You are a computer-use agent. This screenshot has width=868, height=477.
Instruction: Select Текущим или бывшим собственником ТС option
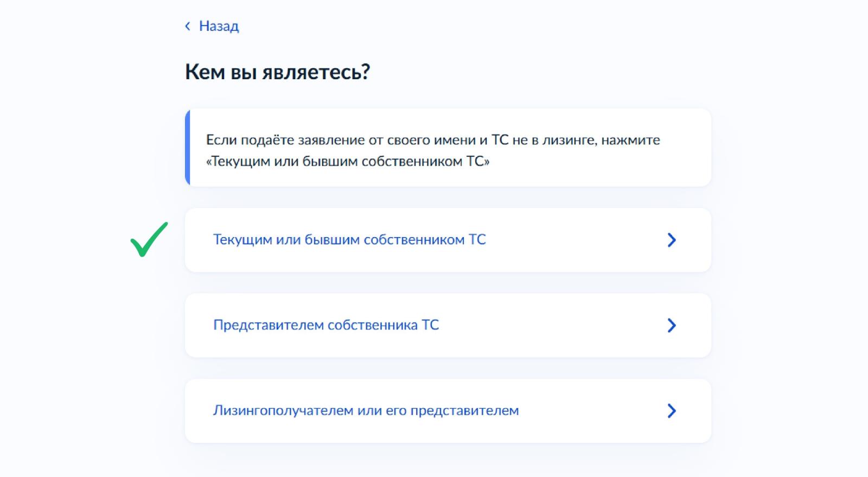click(x=448, y=240)
